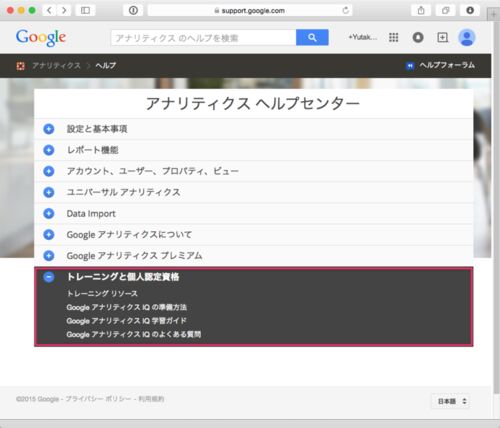
Task: Click the ヘルプ breadcrumb
Action: 105,66
